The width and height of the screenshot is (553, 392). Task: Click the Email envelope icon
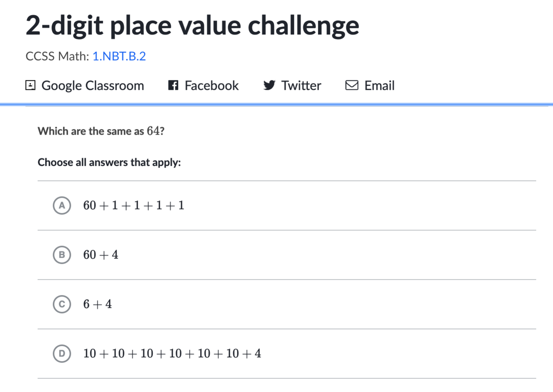pos(352,85)
